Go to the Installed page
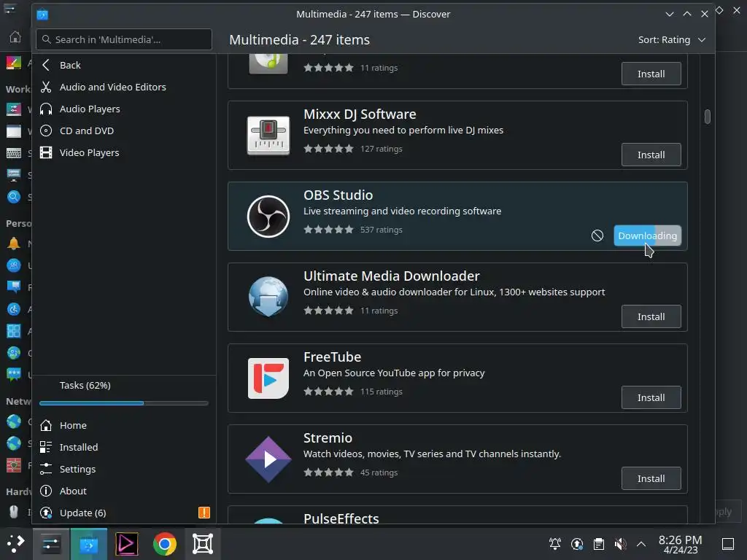 (124, 447)
